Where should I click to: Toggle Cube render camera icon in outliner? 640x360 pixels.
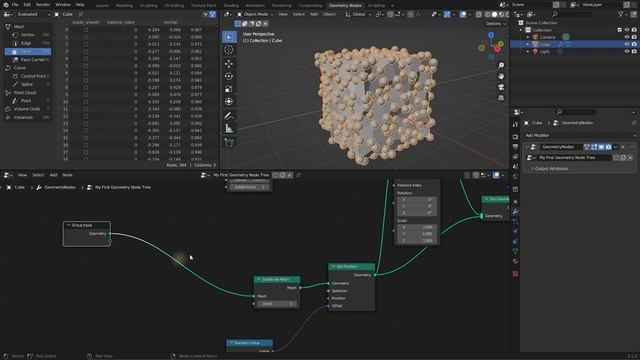point(634,44)
